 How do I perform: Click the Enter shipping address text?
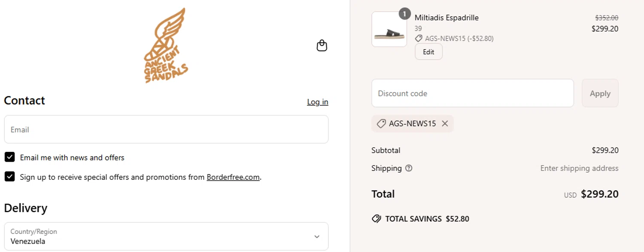click(579, 168)
